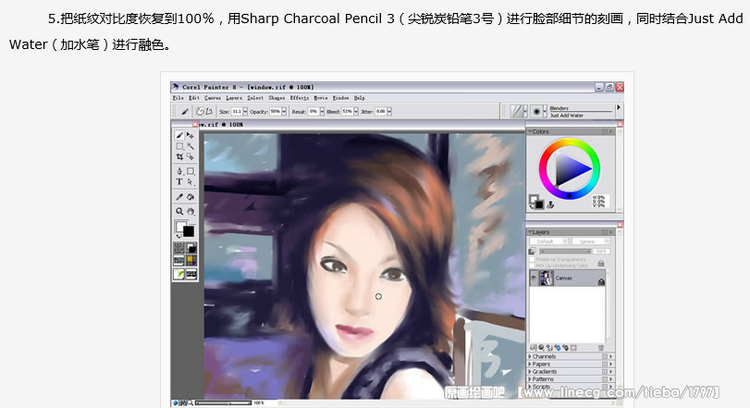Screen dimensions: 750x408
Task: Select the Crop tool
Action: pyautogui.click(x=179, y=156)
